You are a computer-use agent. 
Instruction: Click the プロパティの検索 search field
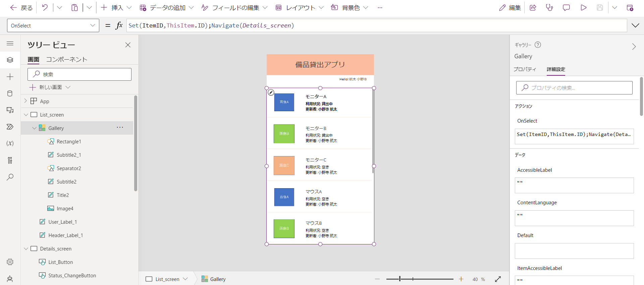point(574,88)
